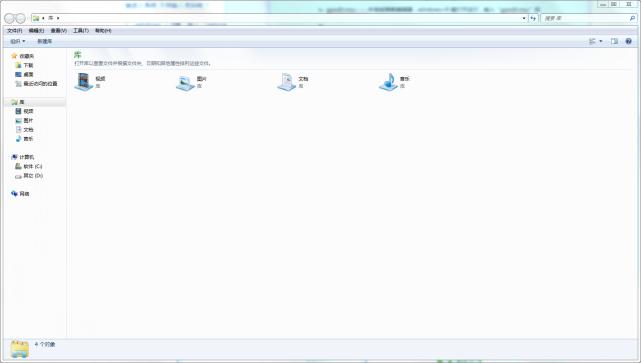
Task: Open the 工具(T) menu
Action: (x=81, y=31)
